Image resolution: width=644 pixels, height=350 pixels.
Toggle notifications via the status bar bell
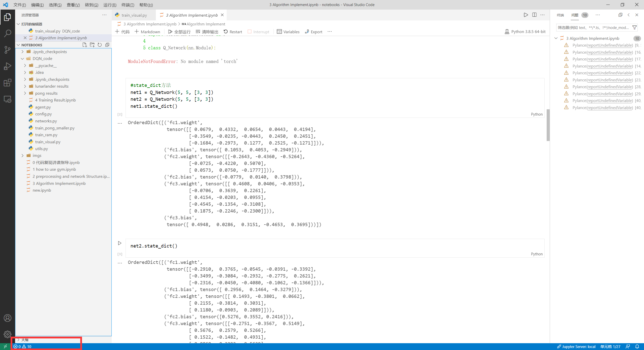(x=637, y=346)
